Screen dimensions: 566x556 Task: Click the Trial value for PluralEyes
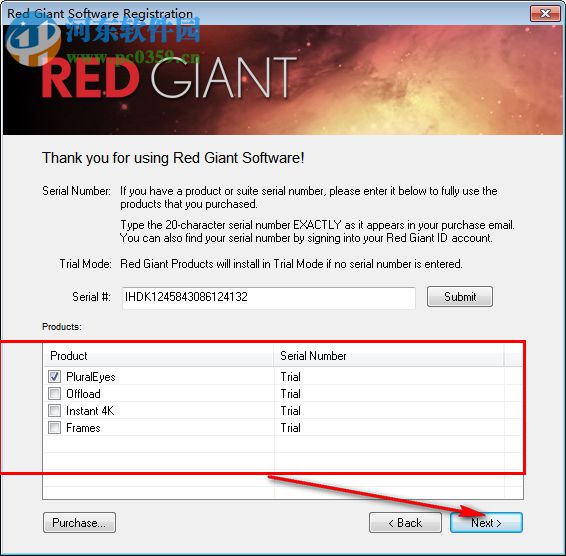pos(291,377)
